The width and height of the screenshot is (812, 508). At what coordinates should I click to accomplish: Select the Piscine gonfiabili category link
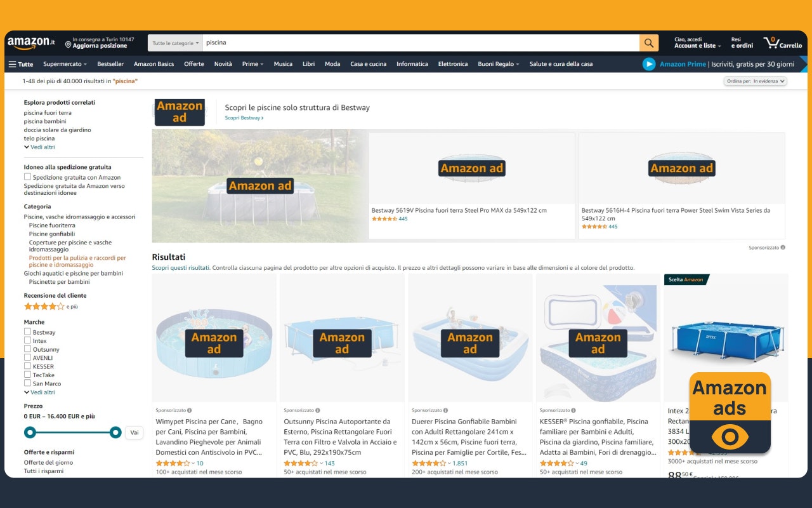pos(52,234)
